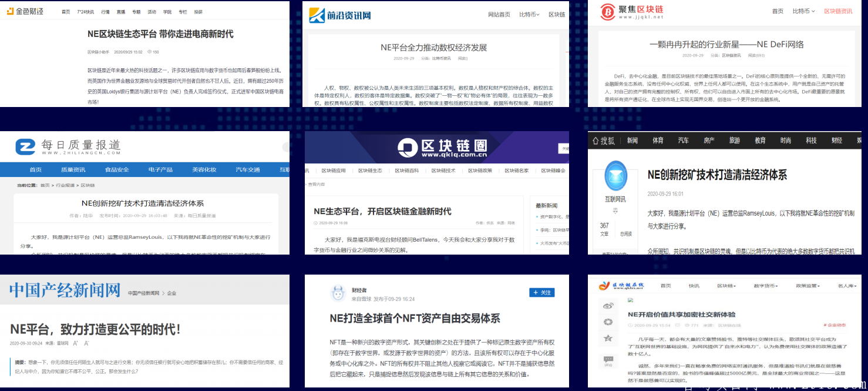Open the 名人库 dropdown
This screenshot has width=868, height=391.
[846, 286]
